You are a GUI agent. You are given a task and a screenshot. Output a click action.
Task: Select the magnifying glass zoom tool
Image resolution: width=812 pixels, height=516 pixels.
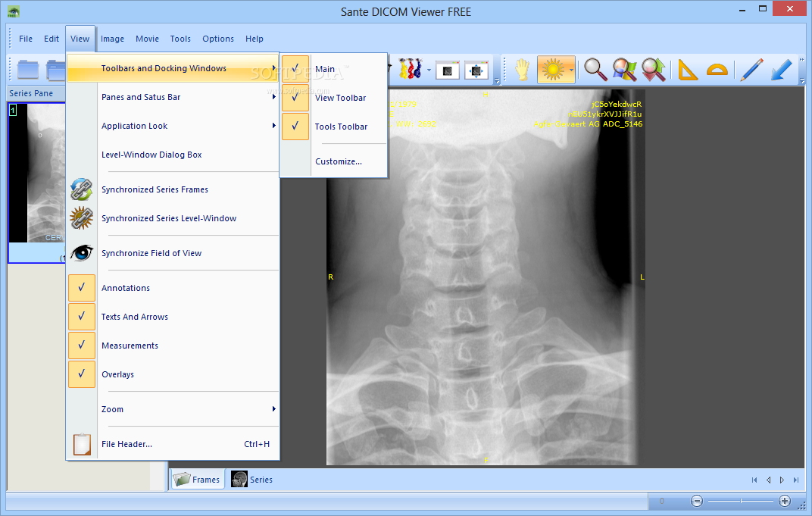pos(595,70)
